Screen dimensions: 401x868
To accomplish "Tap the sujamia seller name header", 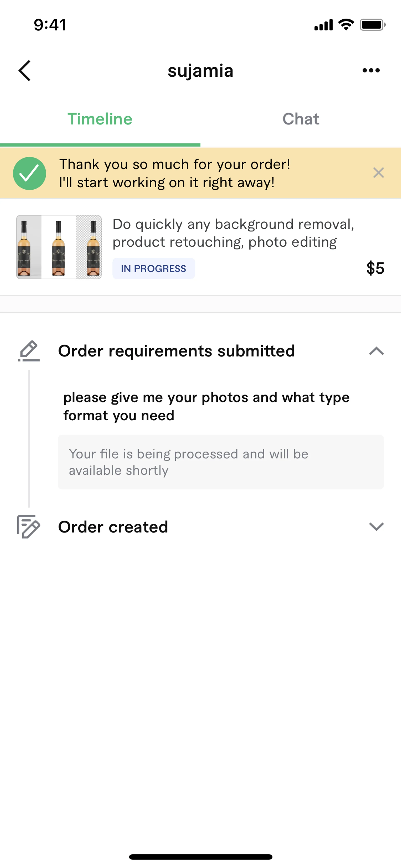I will 200,71.
